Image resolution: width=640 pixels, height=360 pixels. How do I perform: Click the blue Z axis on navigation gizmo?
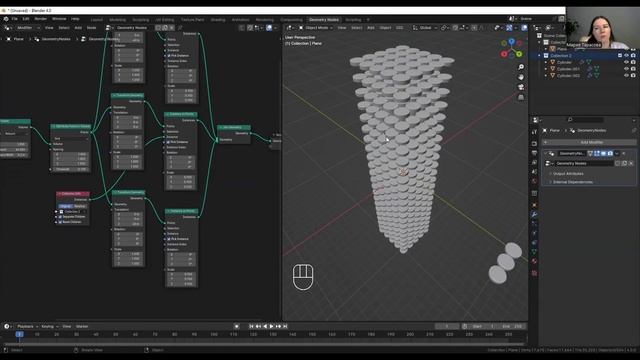tap(511, 41)
